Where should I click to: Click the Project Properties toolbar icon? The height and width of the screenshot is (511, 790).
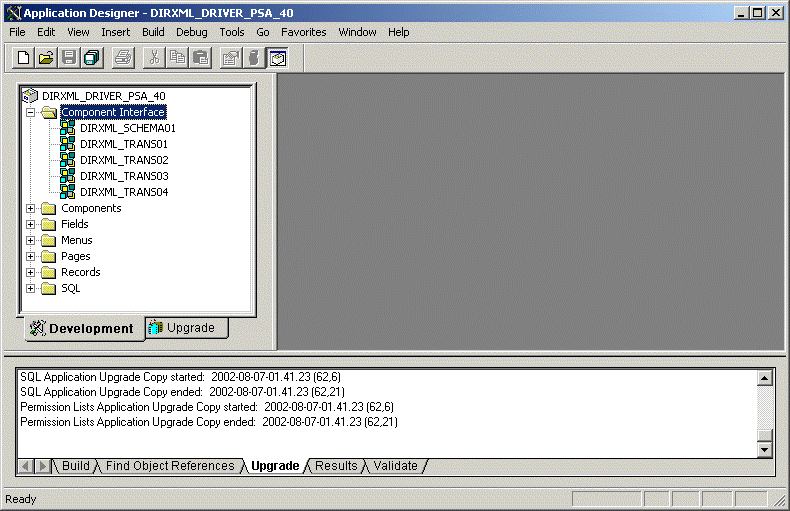[x=231, y=57]
